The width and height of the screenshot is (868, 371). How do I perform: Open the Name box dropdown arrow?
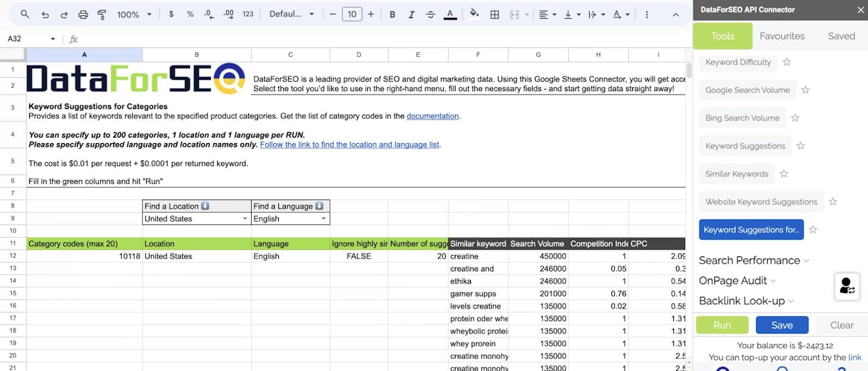pos(53,39)
